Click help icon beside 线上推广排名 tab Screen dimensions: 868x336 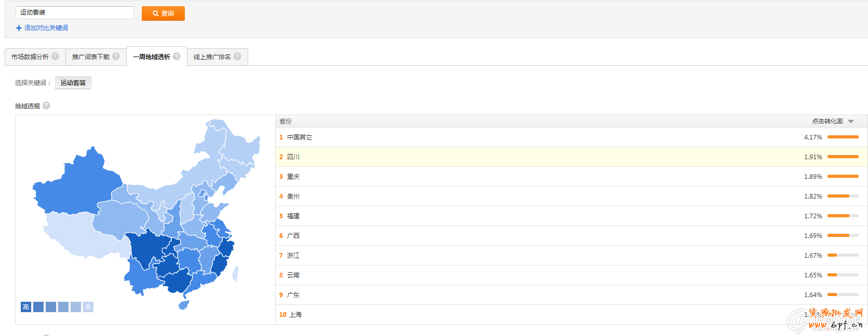[237, 56]
